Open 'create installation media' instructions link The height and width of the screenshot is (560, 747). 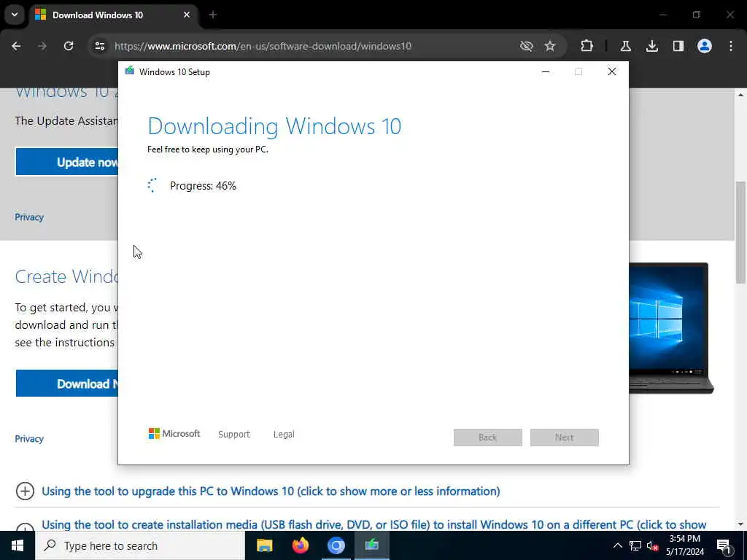point(374,525)
